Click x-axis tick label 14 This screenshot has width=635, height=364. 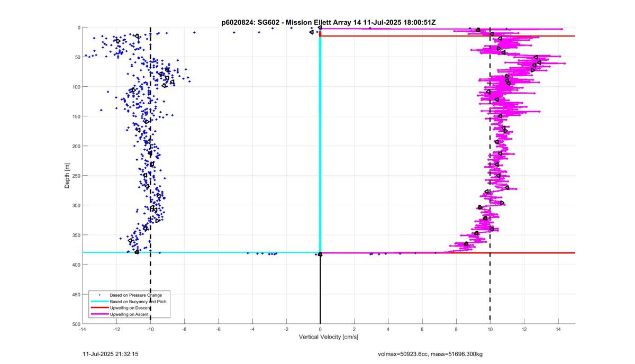point(558,329)
